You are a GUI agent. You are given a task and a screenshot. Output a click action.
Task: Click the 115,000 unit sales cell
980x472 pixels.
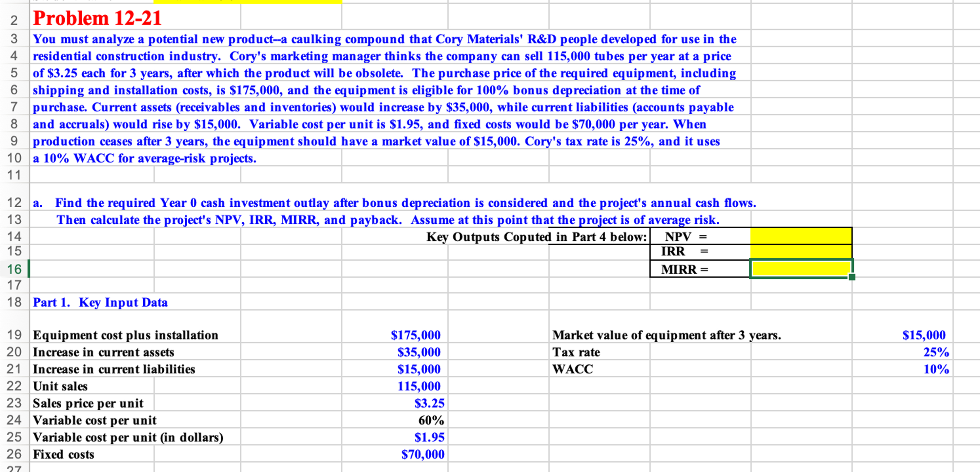pyautogui.click(x=419, y=386)
